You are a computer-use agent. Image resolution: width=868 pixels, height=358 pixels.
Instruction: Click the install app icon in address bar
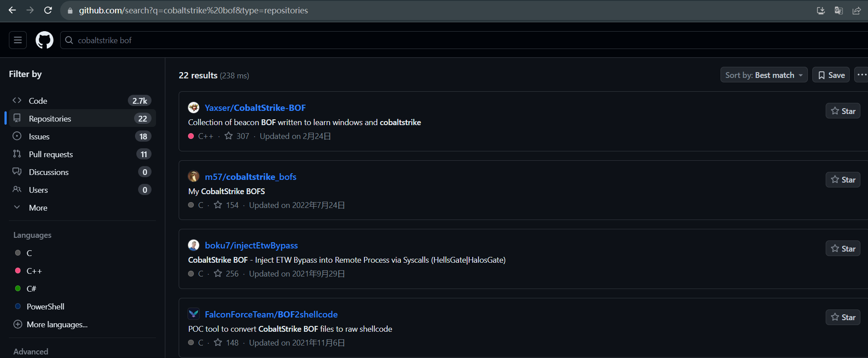point(821,10)
